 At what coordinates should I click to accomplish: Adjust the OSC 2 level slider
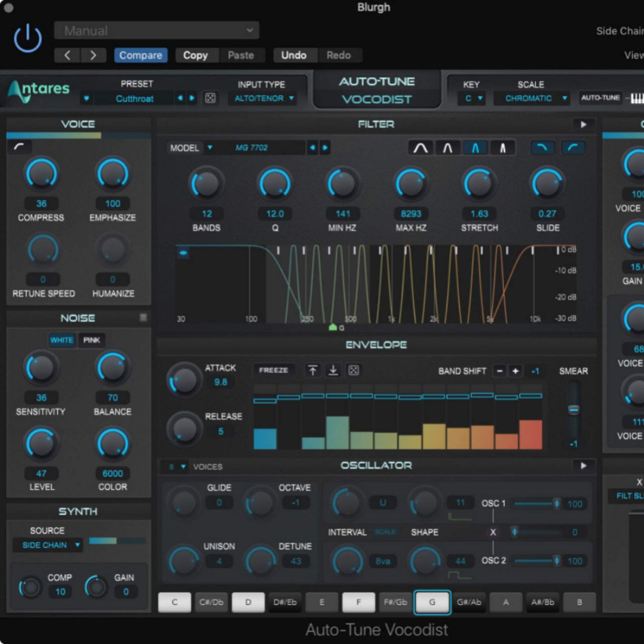[x=537, y=560]
